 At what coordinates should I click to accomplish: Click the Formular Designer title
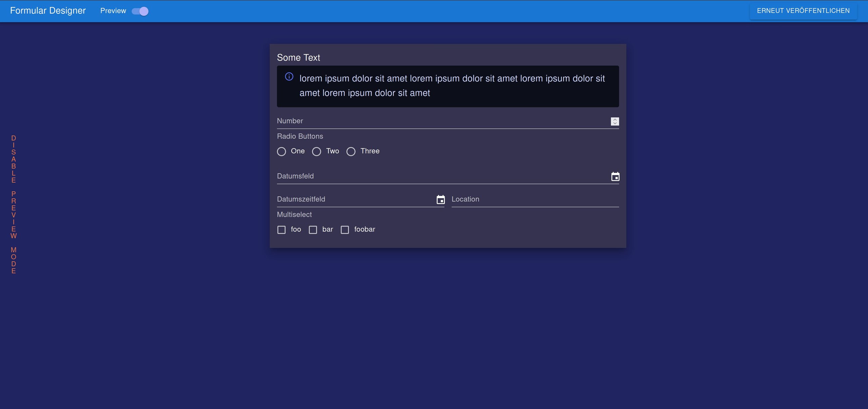coord(48,11)
